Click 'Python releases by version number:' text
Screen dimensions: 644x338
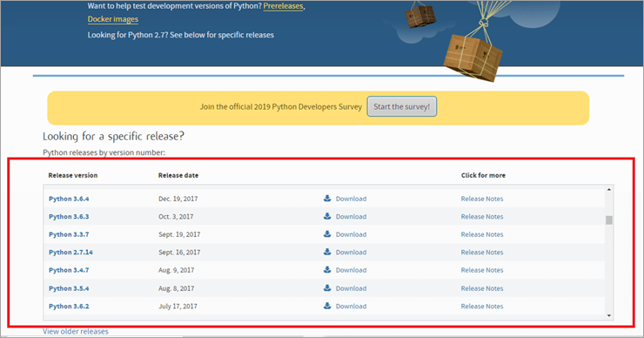(104, 152)
